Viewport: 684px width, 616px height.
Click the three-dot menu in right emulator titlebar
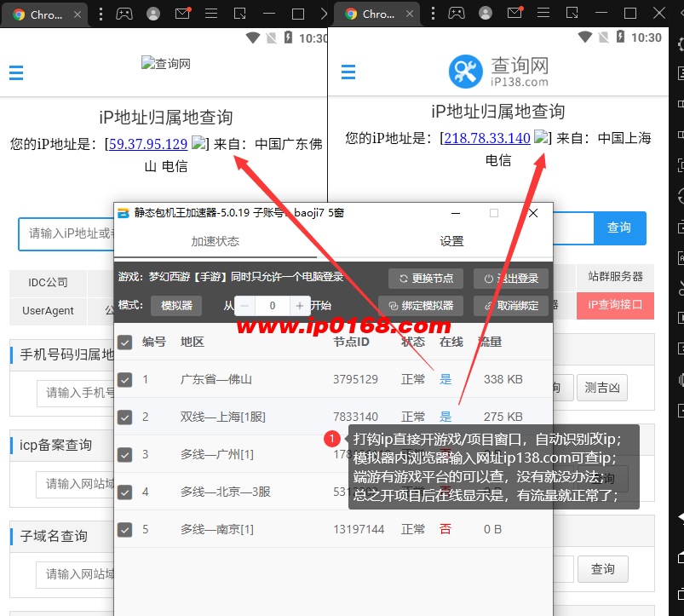coord(433,14)
